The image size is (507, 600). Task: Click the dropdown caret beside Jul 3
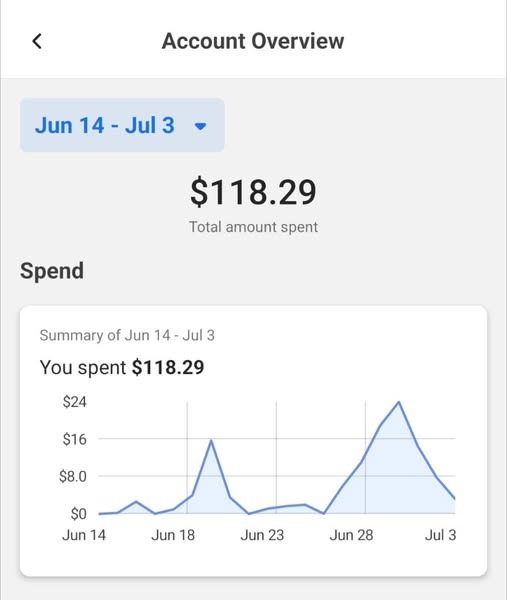pyautogui.click(x=201, y=126)
